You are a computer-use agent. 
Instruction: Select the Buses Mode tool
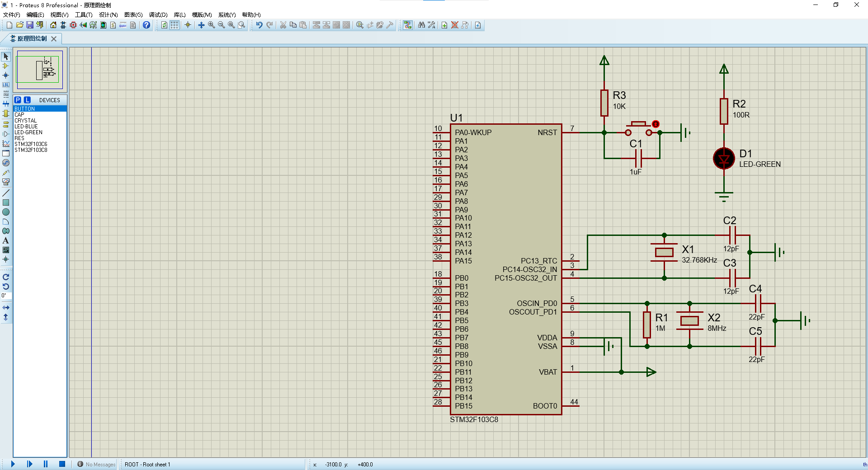(6, 104)
